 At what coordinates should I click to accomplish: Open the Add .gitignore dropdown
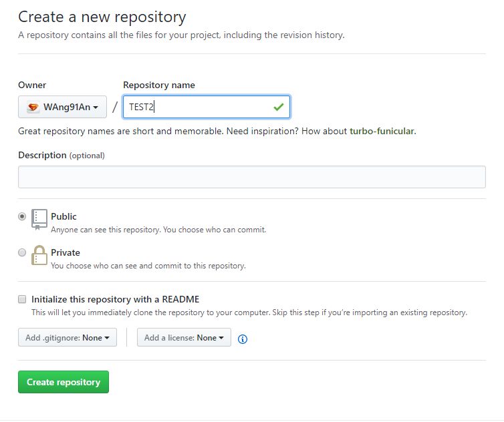click(68, 337)
